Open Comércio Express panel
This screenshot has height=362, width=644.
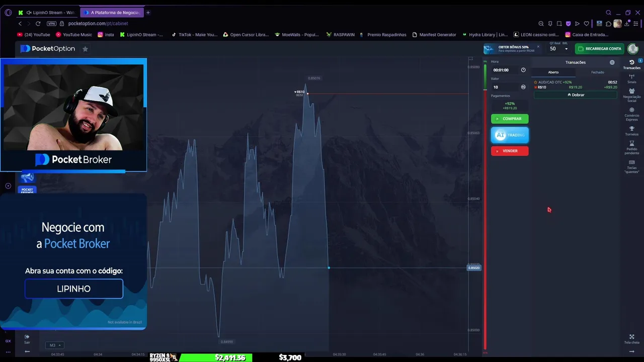point(631,114)
